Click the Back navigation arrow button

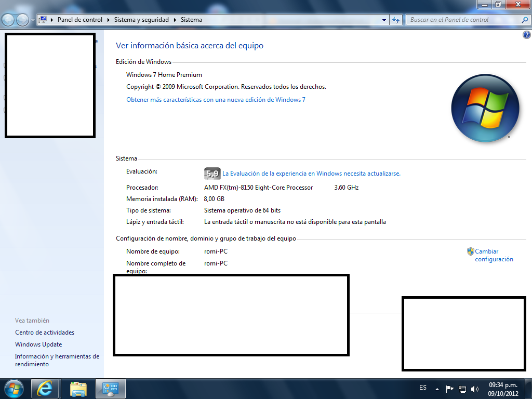[x=8, y=20]
